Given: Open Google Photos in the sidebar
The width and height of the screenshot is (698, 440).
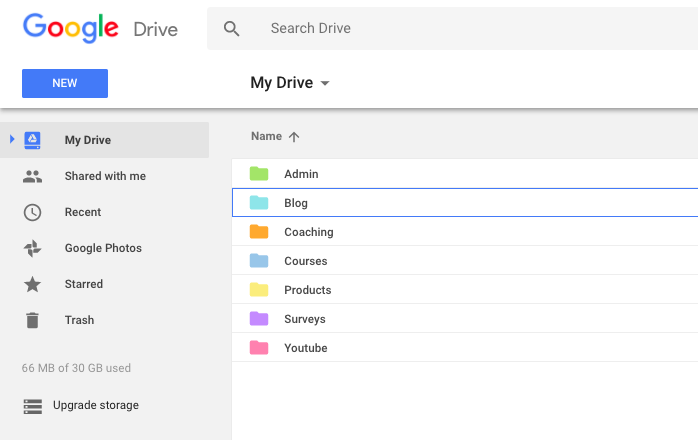Looking at the screenshot, I should point(103,248).
